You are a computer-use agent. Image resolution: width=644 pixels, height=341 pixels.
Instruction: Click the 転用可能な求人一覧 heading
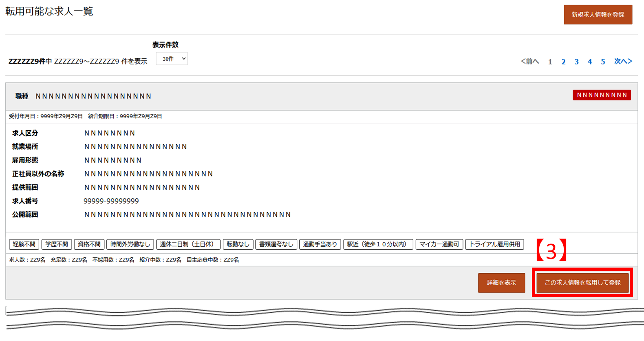tap(49, 11)
